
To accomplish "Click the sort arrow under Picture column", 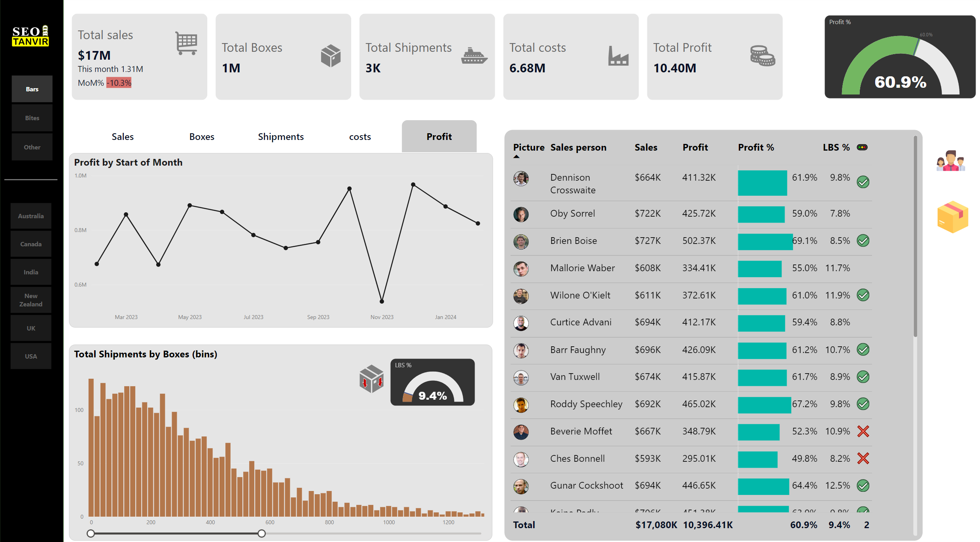I will [516, 157].
